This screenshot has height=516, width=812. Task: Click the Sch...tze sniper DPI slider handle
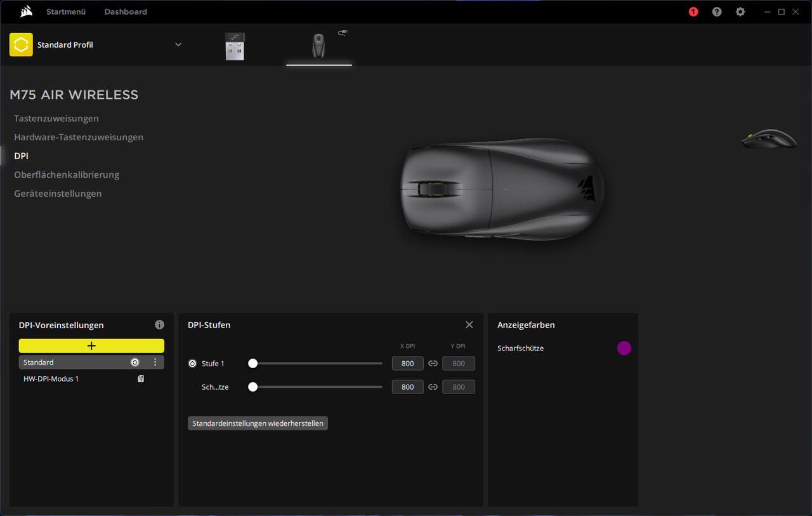pos(252,387)
